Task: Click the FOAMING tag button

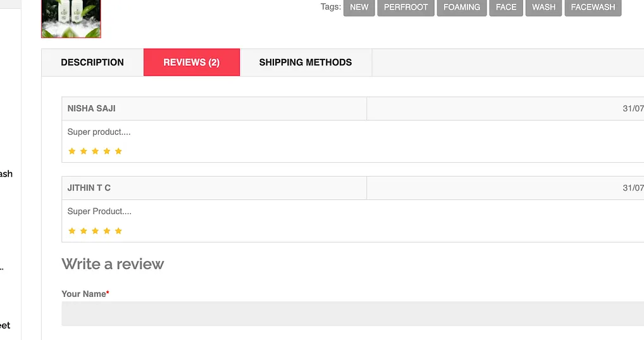Action: pos(461,8)
